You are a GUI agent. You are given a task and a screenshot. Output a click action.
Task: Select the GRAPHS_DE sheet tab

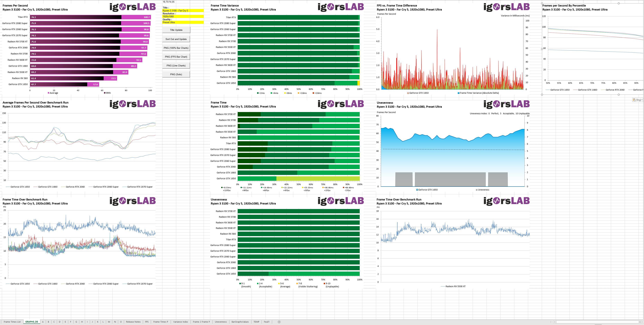point(31,322)
